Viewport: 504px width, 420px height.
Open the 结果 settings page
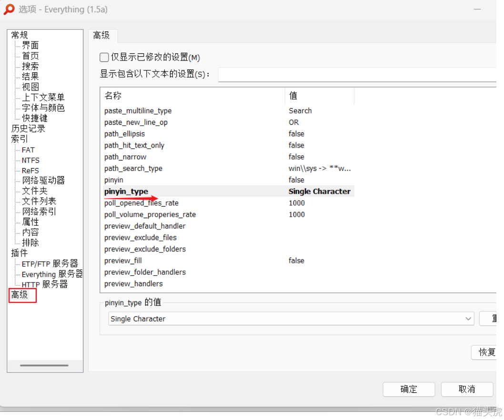pos(30,77)
